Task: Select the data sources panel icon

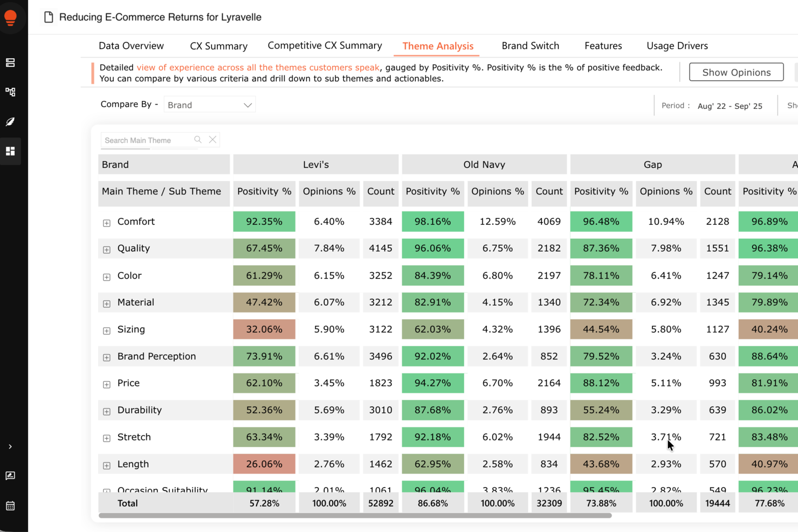Action: (10, 63)
